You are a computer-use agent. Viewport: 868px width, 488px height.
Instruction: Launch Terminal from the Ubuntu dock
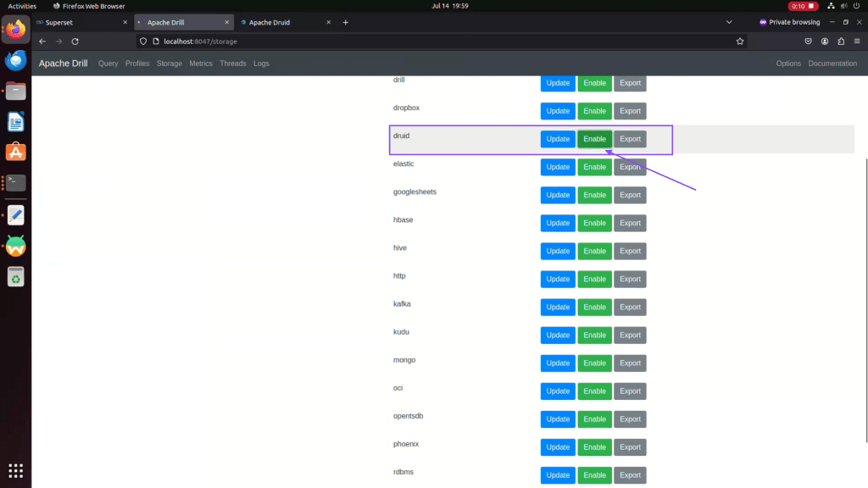coord(15,183)
